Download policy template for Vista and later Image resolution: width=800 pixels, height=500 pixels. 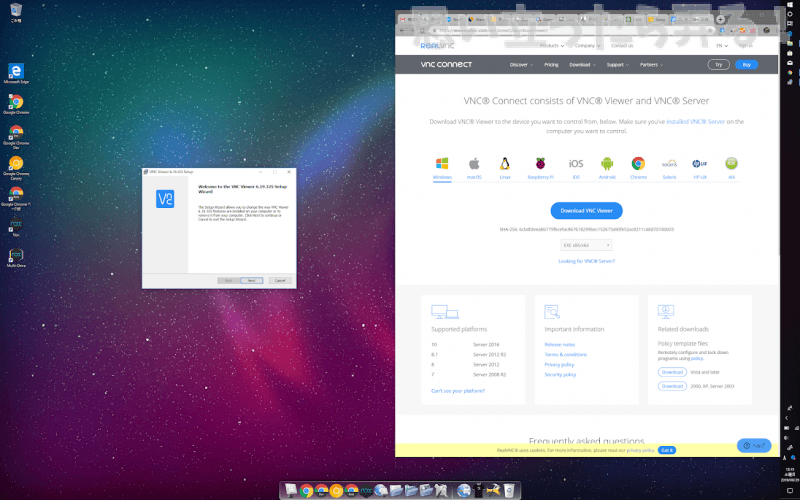click(672, 372)
